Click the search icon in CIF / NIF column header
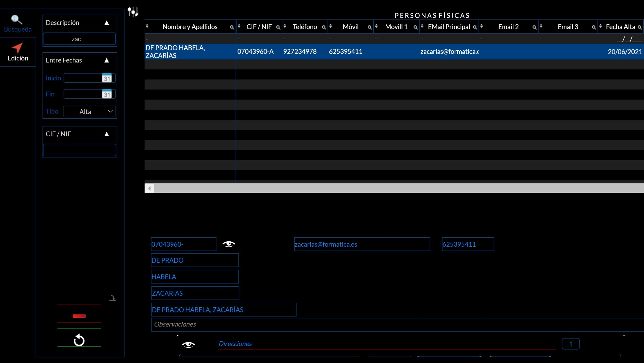 click(278, 27)
